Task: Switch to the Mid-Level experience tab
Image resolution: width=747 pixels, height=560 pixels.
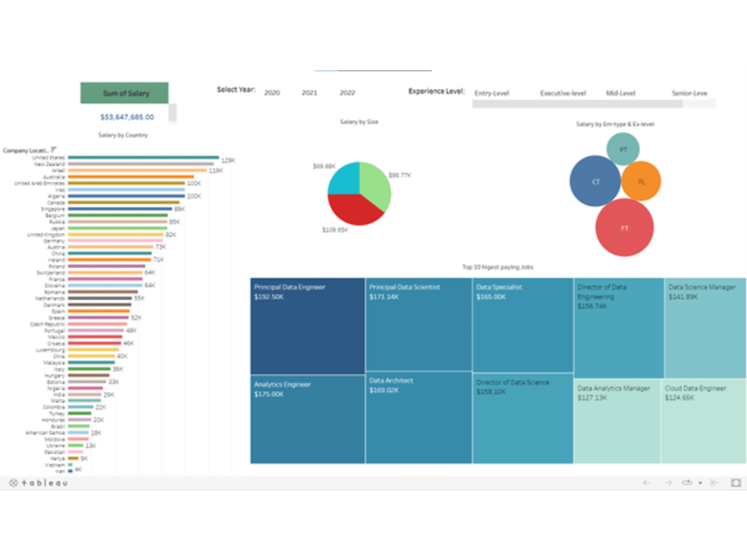Action: click(621, 93)
